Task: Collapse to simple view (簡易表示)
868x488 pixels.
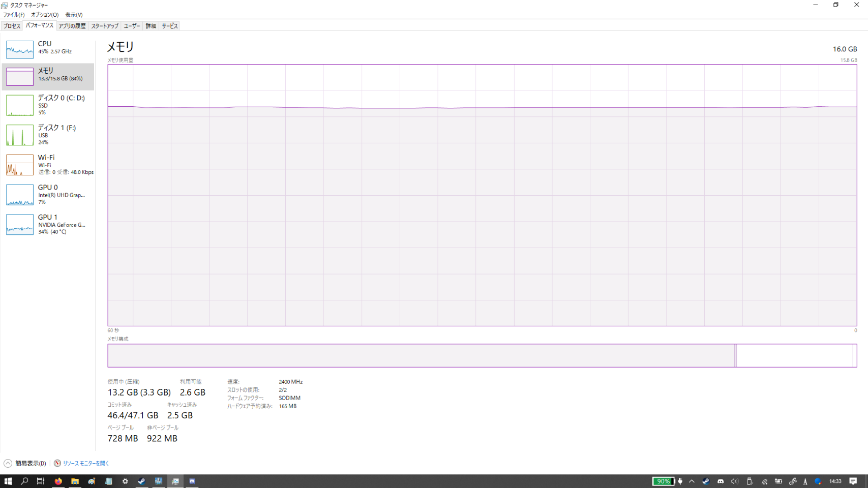Action: pos(25,463)
